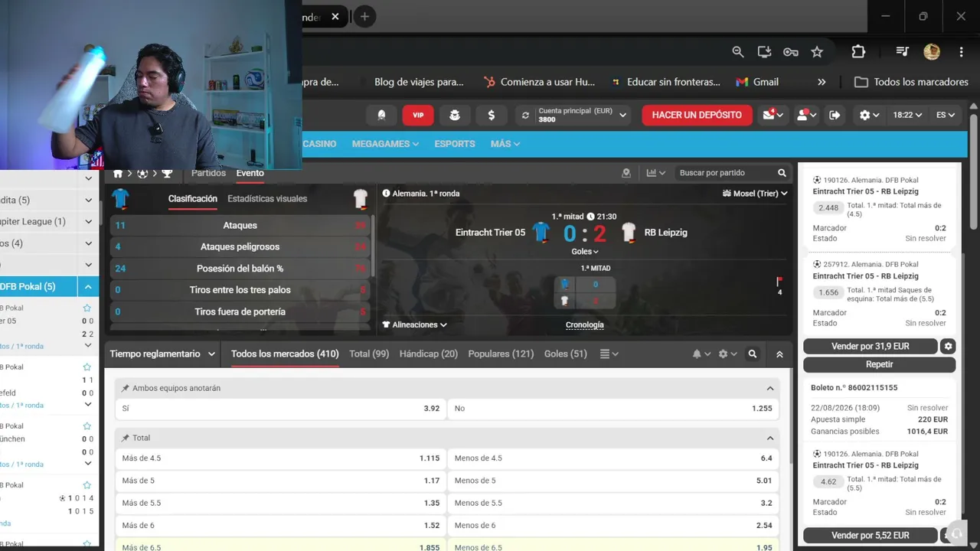Select the Total (99) markets tab
The height and width of the screenshot is (551, 980).
pos(369,354)
